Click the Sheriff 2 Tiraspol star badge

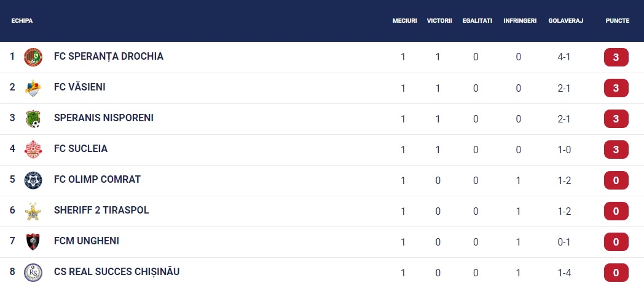tap(33, 211)
